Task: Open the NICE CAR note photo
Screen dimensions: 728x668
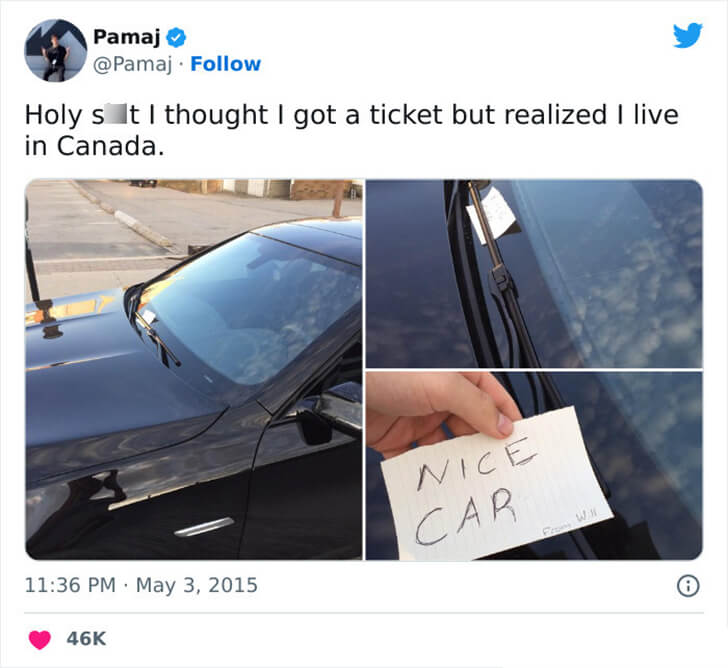Action: 534,466
